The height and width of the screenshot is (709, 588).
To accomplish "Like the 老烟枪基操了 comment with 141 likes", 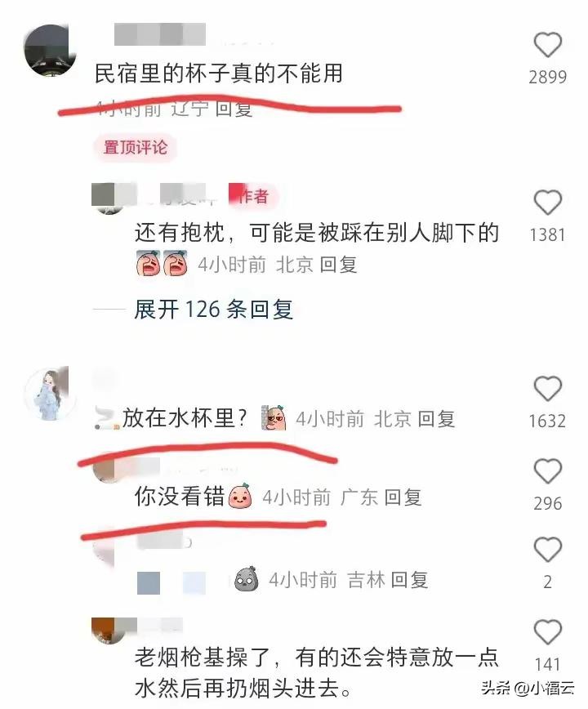I will [547, 631].
